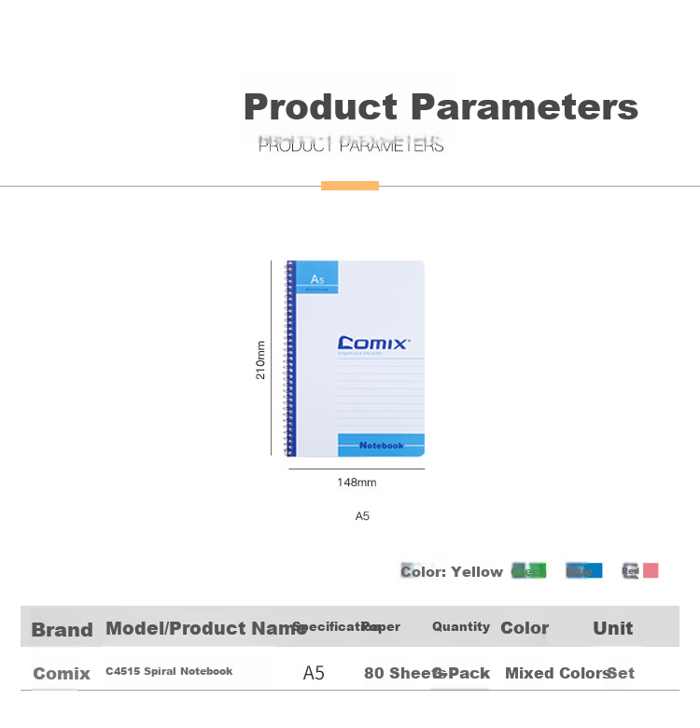Click the Color column header
The height and width of the screenshot is (728, 700).
525,628
